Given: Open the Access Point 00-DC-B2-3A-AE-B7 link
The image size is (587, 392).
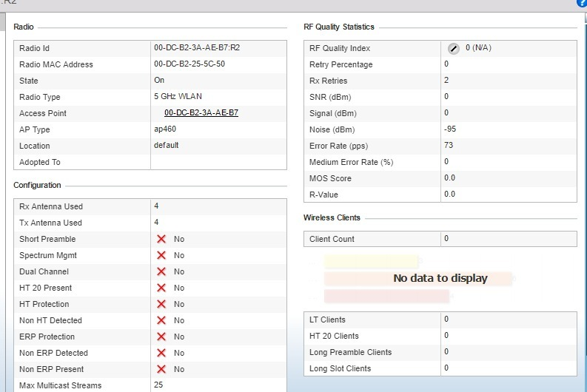Looking at the screenshot, I should [x=201, y=113].
